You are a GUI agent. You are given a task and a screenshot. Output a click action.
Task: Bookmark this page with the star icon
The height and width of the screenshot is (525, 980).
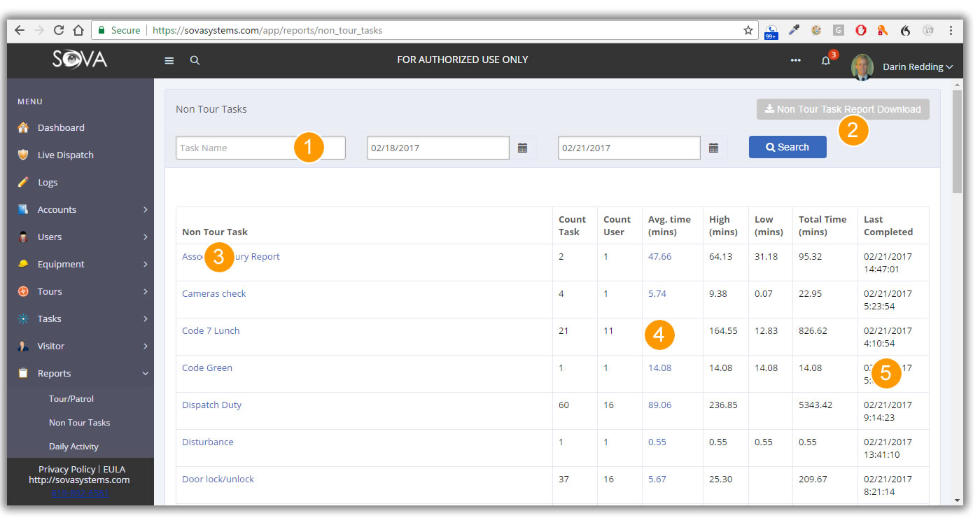pos(748,30)
